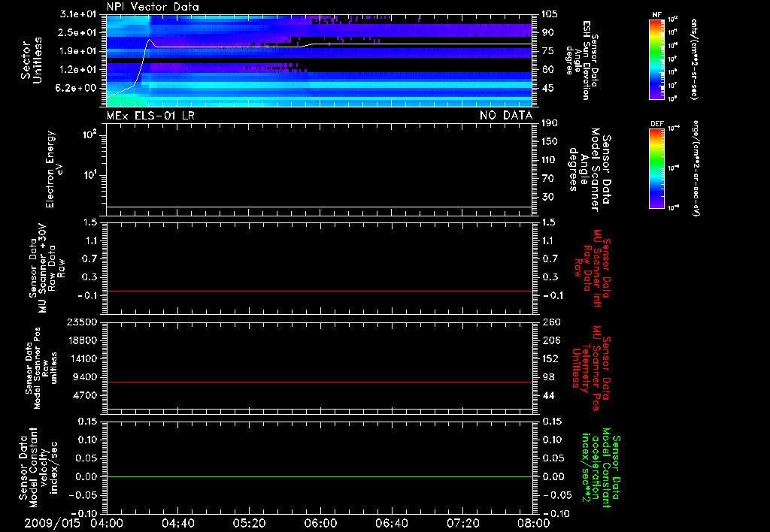The width and height of the screenshot is (770, 532).
Task: Click the 05:20 time axis label
Action: [x=249, y=522]
